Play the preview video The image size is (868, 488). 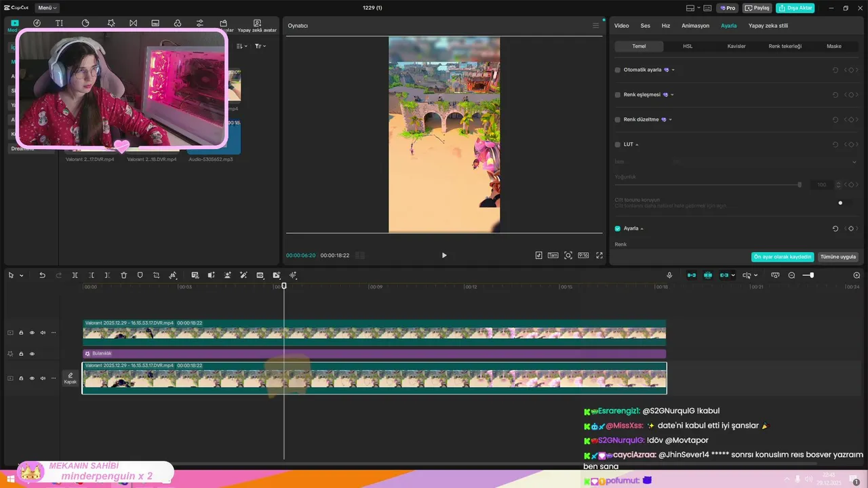(x=444, y=256)
